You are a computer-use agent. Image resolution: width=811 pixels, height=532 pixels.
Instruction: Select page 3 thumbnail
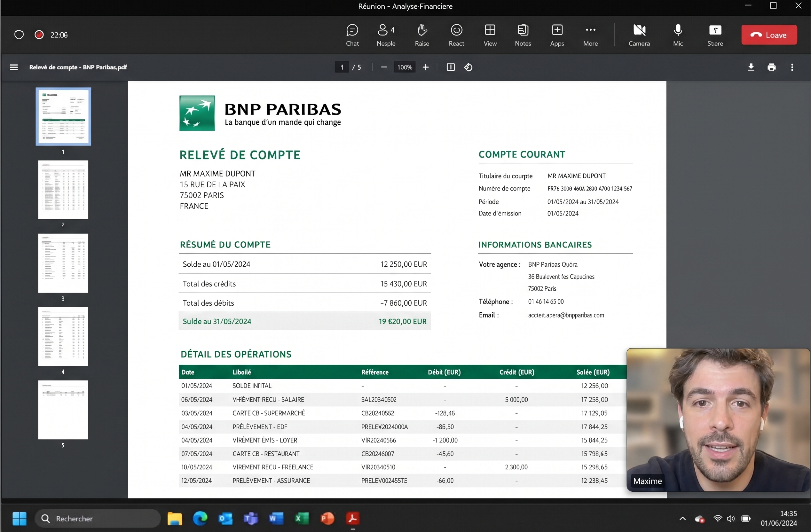coord(63,263)
